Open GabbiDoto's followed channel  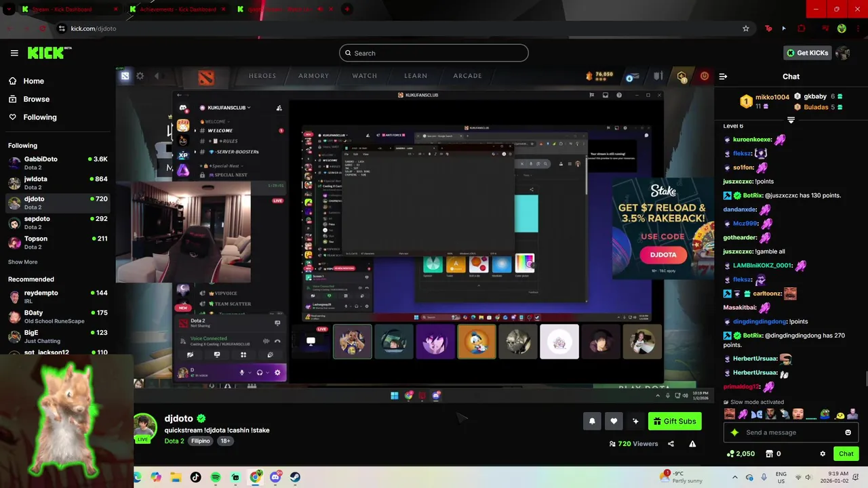(58, 163)
